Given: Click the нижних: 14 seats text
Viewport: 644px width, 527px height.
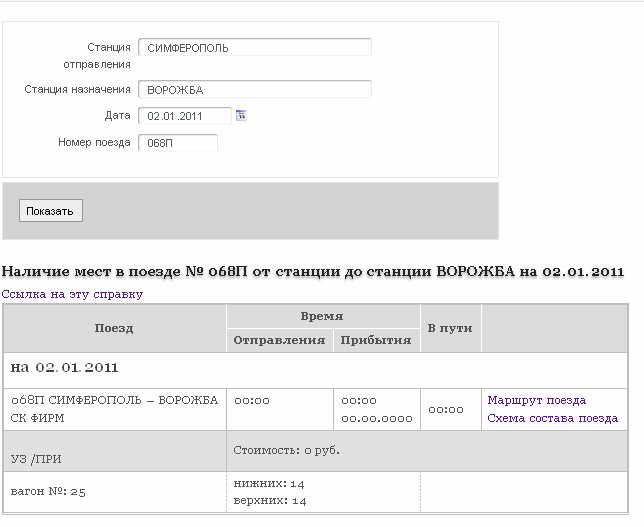Looking at the screenshot, I should click(269, 483).
